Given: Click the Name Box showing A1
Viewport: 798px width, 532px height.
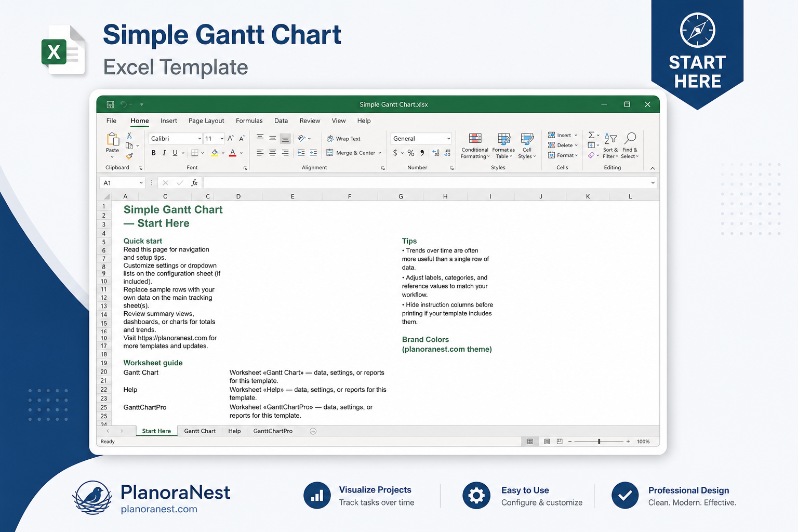Looking at the screenshot, I should click(x=123, y=183).
